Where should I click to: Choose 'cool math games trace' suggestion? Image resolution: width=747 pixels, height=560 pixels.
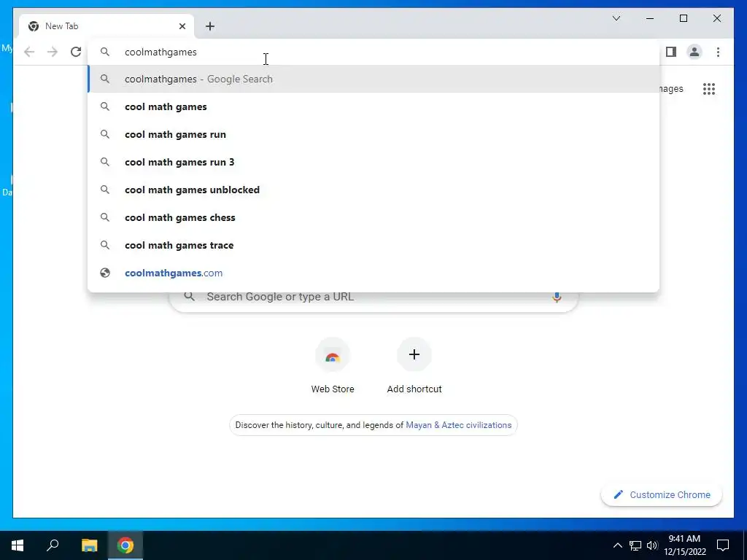[373, 245]
